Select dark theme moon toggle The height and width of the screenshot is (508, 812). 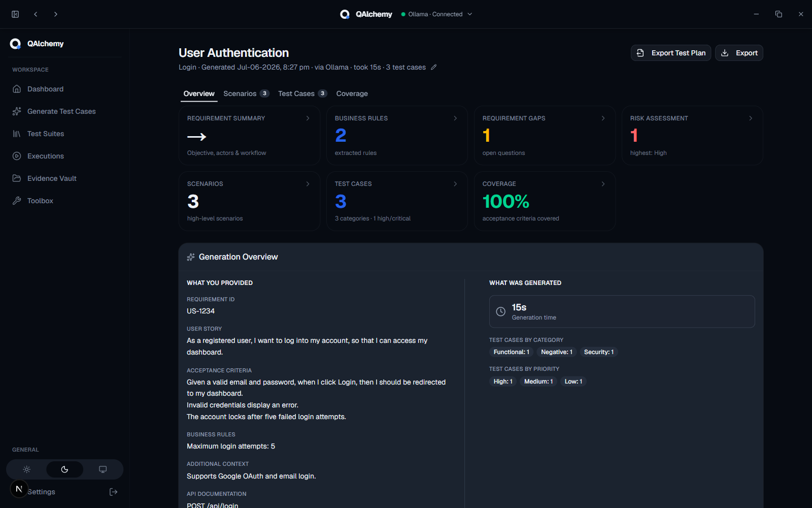pos(64,469)
